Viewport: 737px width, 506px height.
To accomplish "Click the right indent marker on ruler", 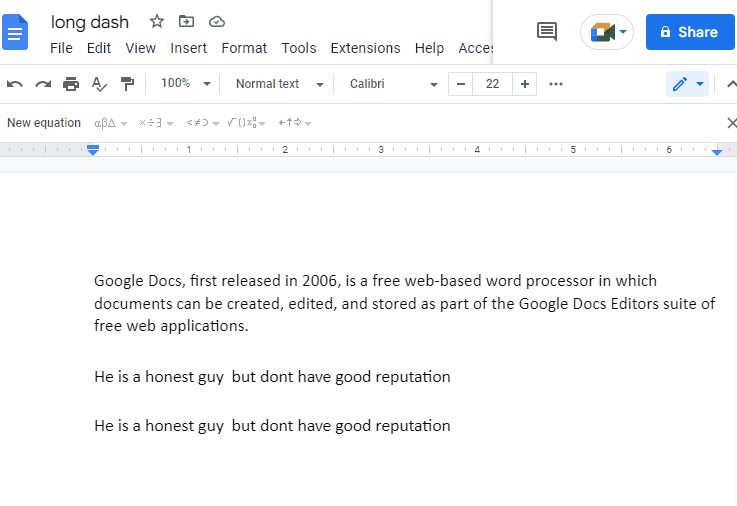I will tap(717, 151).
